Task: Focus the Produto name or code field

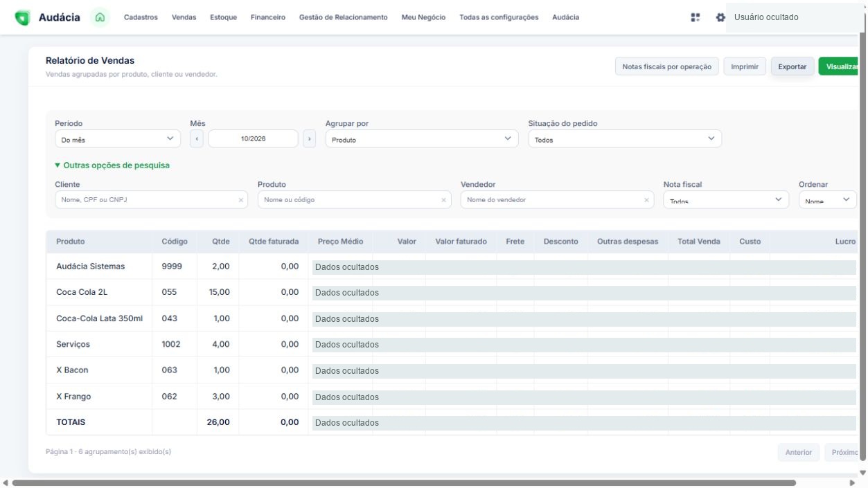Action: coord(354,200)
